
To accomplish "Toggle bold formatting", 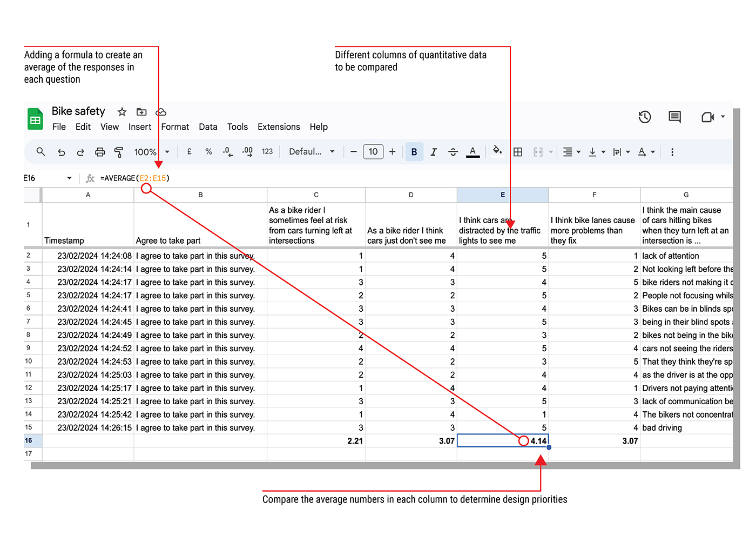I will [x=414, y=152].
